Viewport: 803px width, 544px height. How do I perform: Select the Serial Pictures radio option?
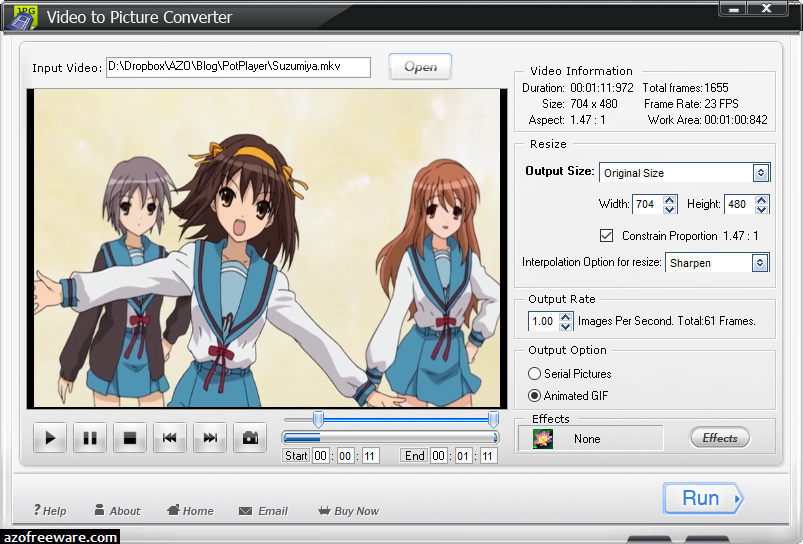534,373
